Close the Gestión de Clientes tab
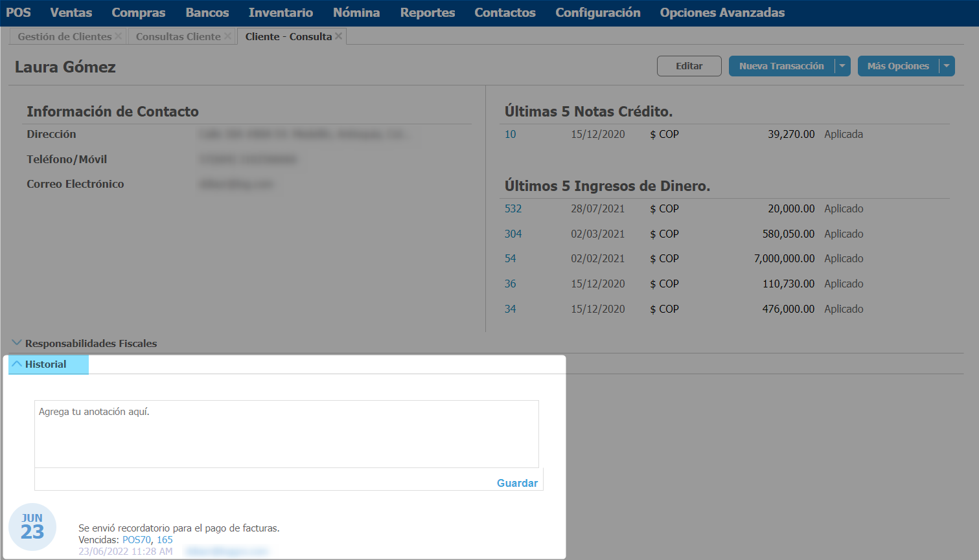The height and width of the screenshot is (560, 979). 118,36
